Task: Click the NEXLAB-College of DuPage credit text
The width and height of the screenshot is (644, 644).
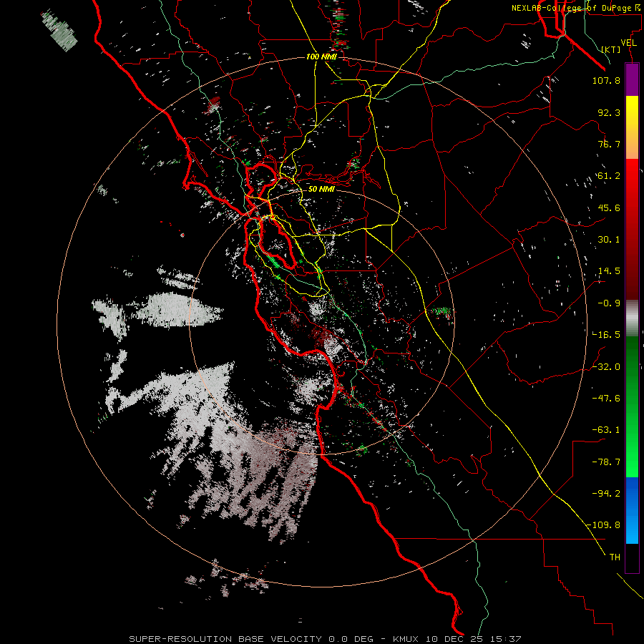Action: coord(575,8)
